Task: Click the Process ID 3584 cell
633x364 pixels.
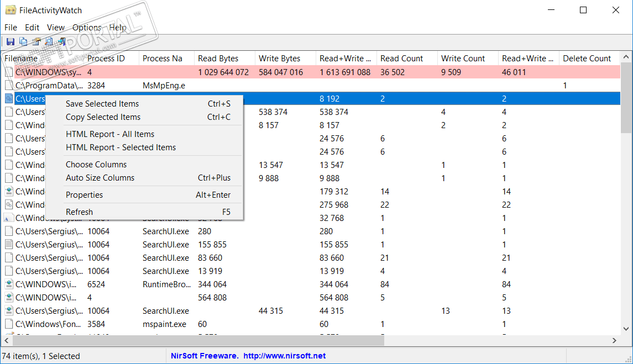Action: [96, 324]
